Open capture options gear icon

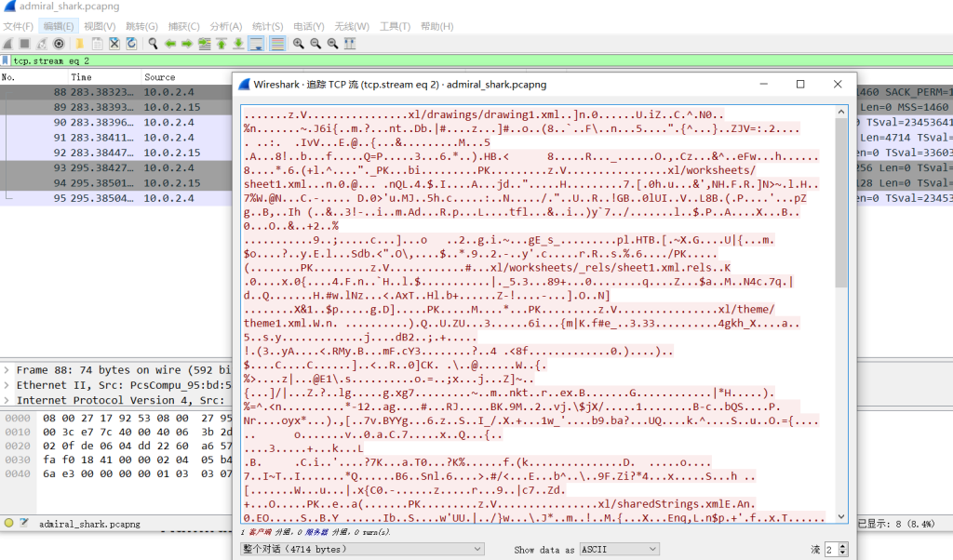click(59, 44)
